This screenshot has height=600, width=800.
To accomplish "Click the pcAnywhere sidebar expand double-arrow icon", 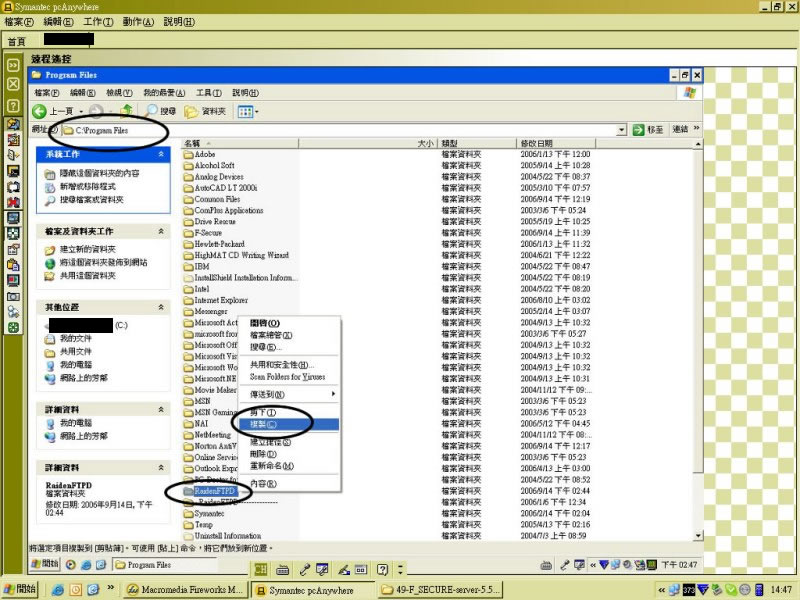I will [13, 65].
